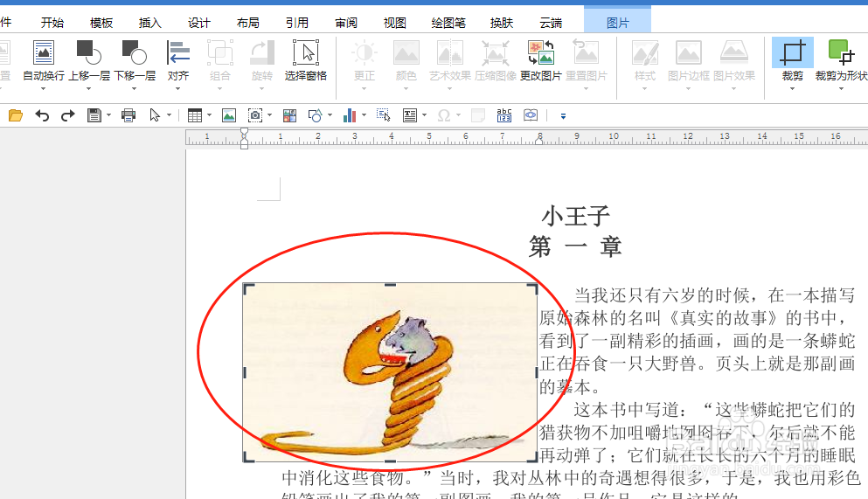Click the 对齐 align icon
The image size is (868, 499).
[177, 53]
